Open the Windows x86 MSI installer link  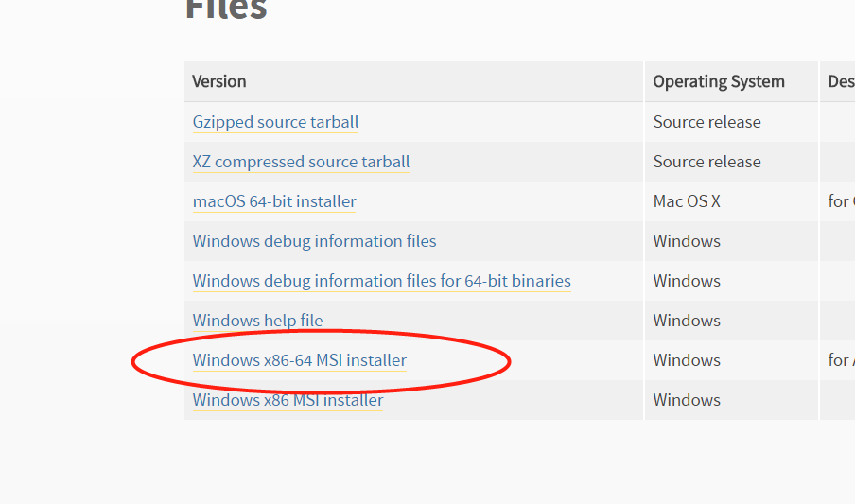288,400
